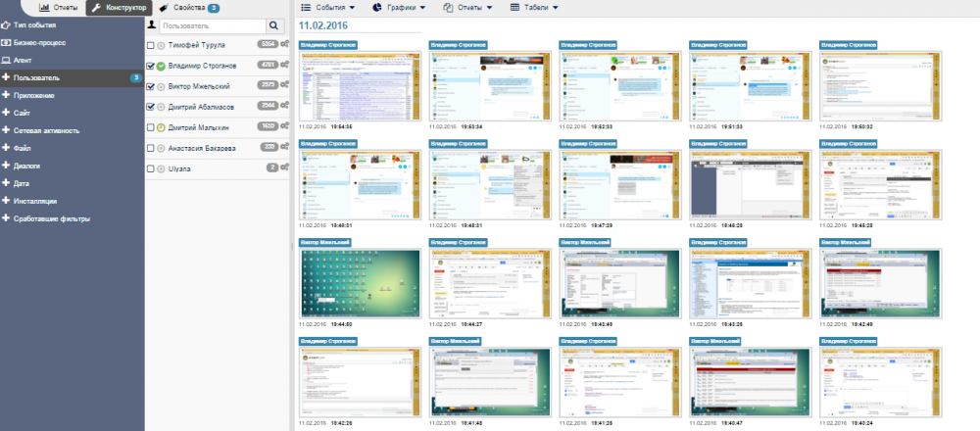Click the grey status icon of Виктор Мжельский
This screenshot has height=431, width=980.
pos(161,87)
